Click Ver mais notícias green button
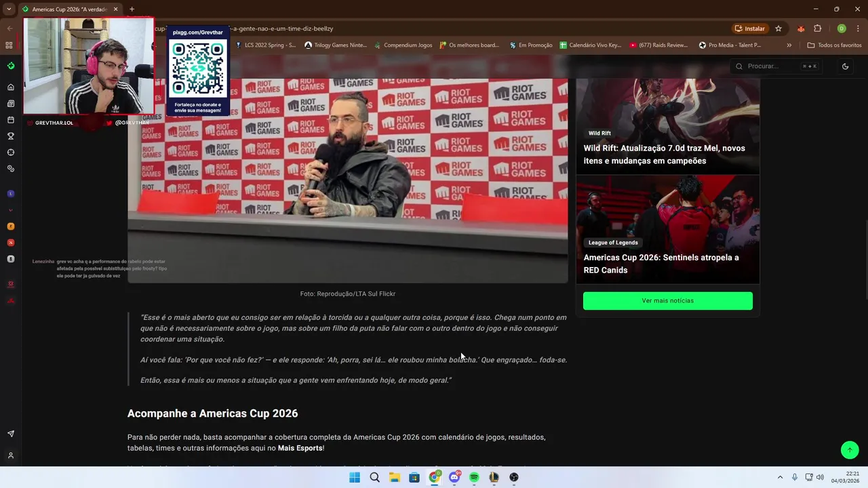The image size is (868, 488). coord(668,301)
